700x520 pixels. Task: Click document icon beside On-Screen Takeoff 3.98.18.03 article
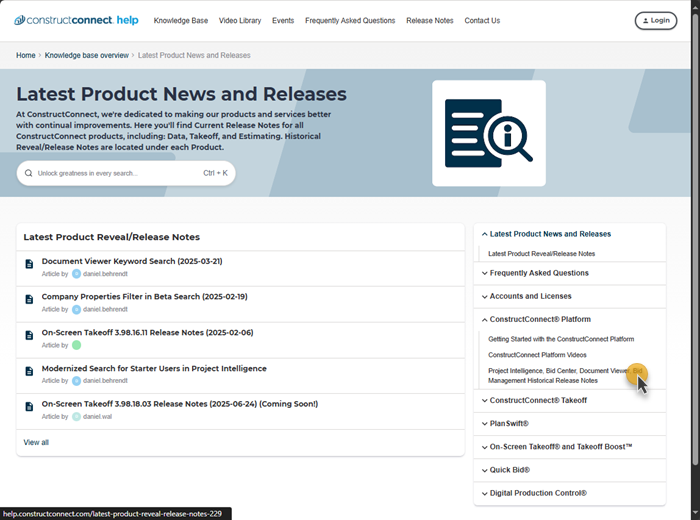(x=29, y=407)
